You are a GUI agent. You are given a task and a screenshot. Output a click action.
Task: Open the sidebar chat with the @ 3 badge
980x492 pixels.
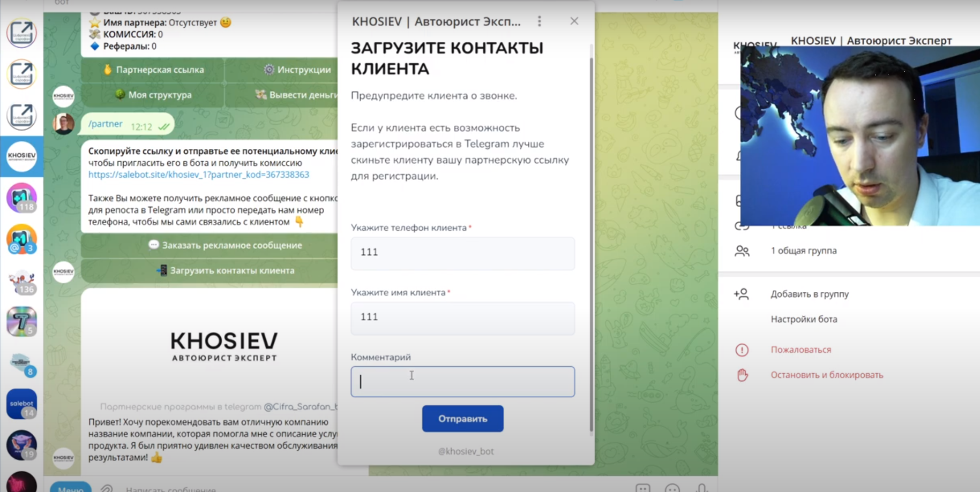pos(21,239)
